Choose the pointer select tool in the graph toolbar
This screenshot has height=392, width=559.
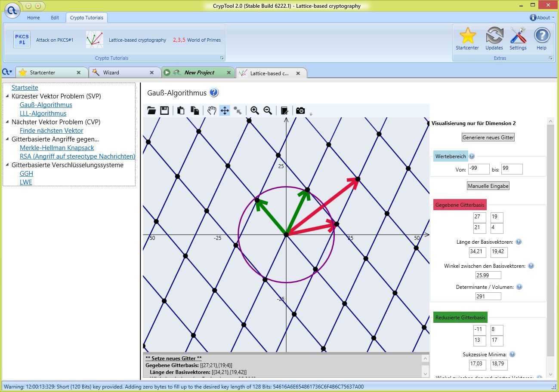click(x=238, y=110)
